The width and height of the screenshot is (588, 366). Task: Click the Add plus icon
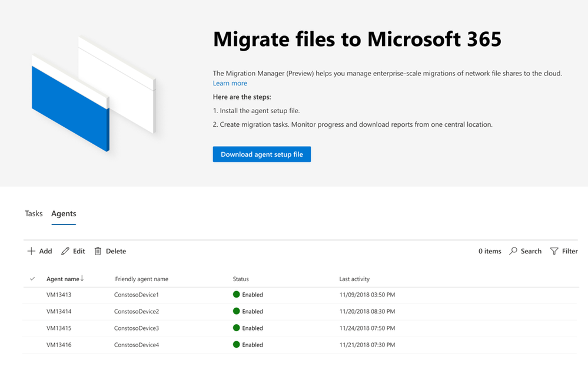(x=31, y=251)
